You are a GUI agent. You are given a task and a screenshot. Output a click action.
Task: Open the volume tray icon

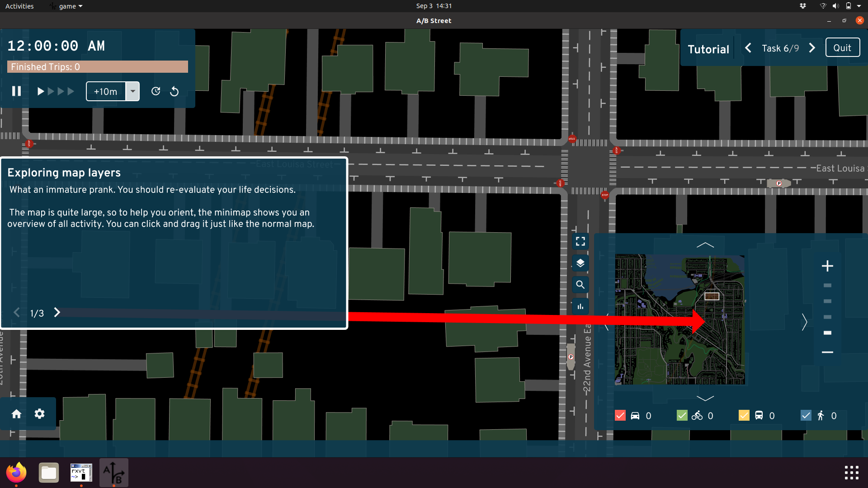click(x=835, y=6)
